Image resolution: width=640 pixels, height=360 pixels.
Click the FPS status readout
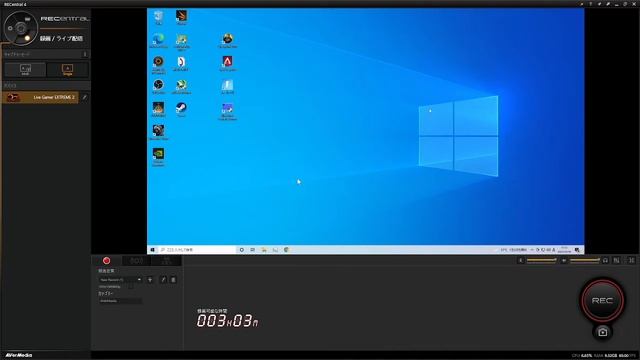(x=627, y=356)
